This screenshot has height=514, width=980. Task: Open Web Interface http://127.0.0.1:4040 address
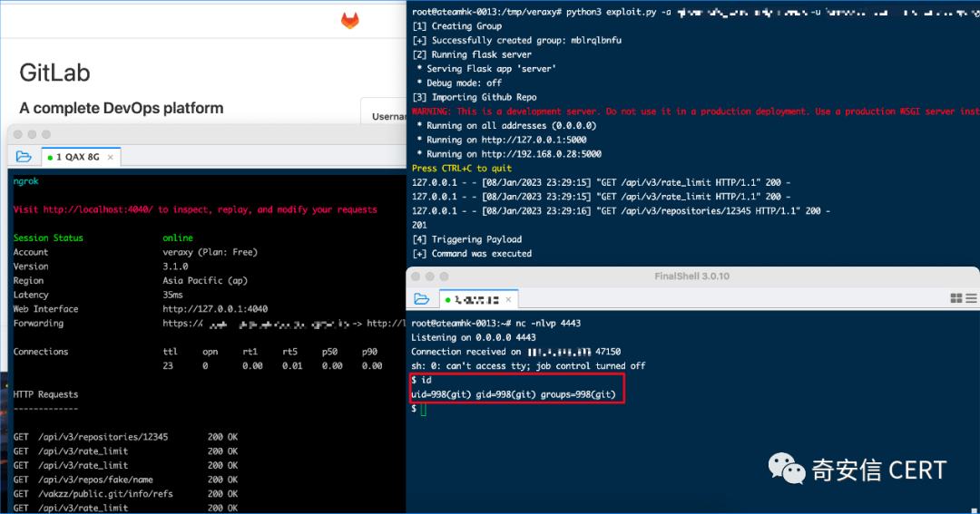[x=215, y=309]
